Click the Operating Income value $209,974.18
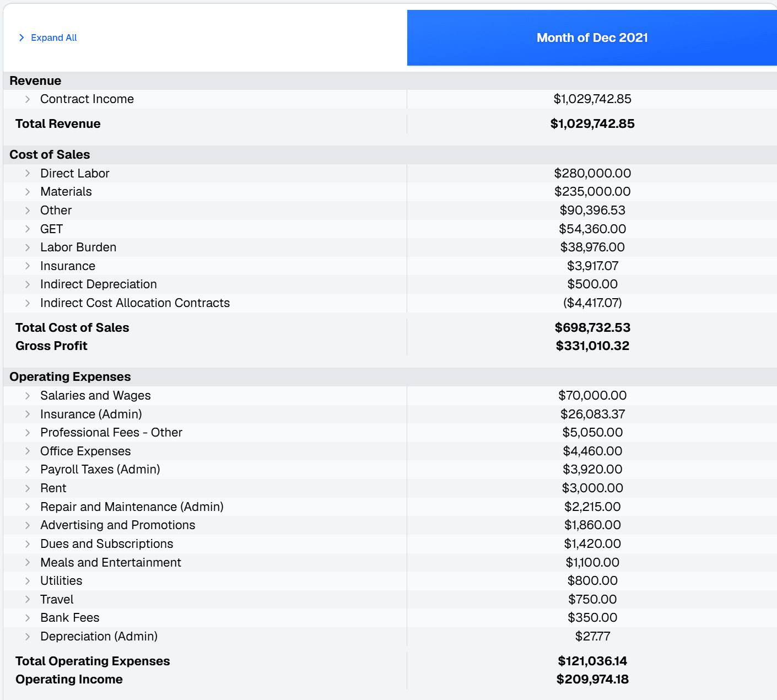 tap(592, 680)
